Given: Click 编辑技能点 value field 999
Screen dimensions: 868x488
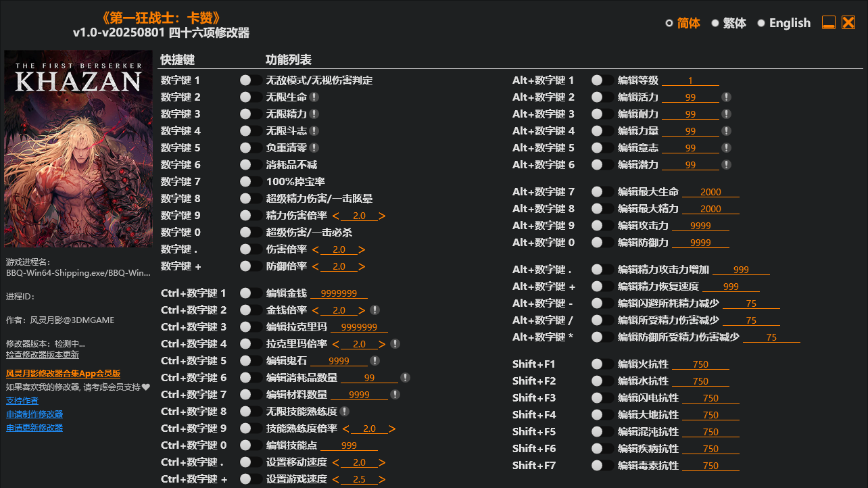Looking at the screenshot, I should (349, 445).
